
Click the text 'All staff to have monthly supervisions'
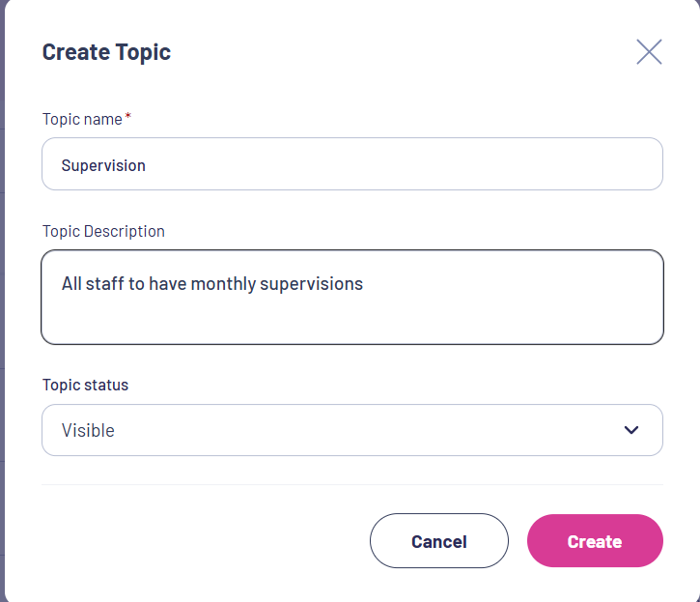(x=212, y=284)
